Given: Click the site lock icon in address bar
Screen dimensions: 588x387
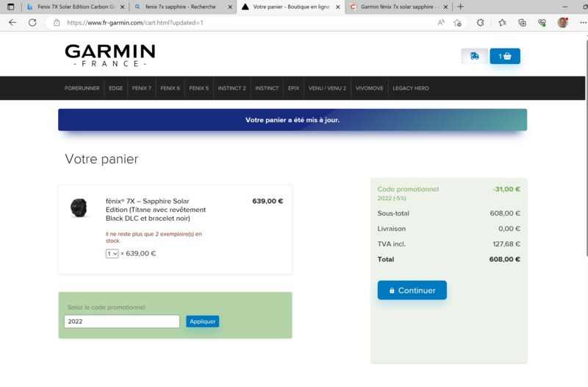Looking at the screenshot, I should point(57,23).
